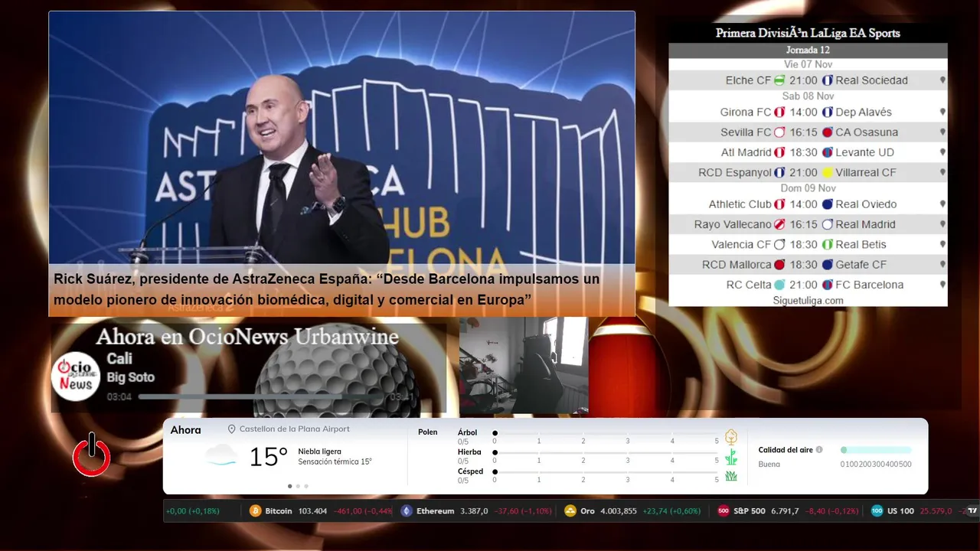
Task: Click the map pin on RC Celta row
Action: point(942,285)
